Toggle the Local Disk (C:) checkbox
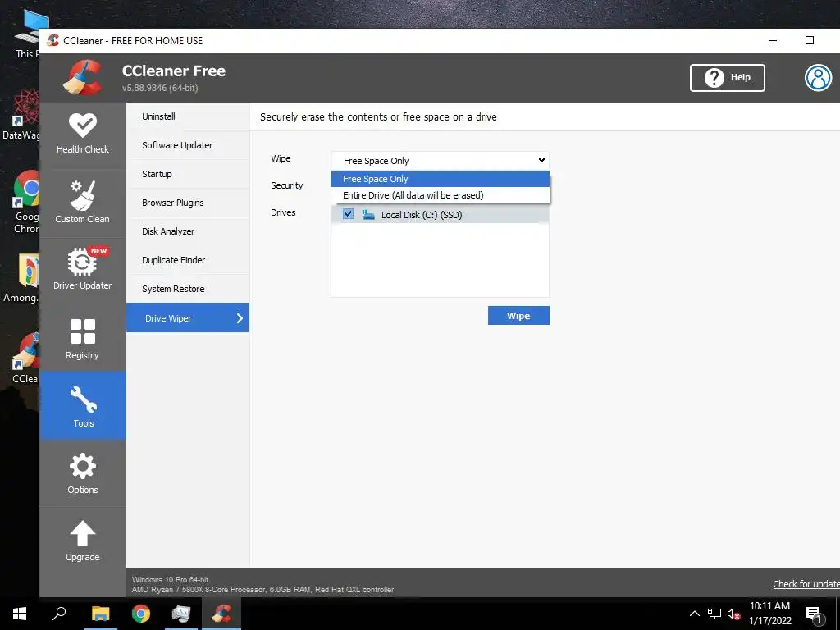This screenshot has width=840, height=630. [x=348, y=214]
